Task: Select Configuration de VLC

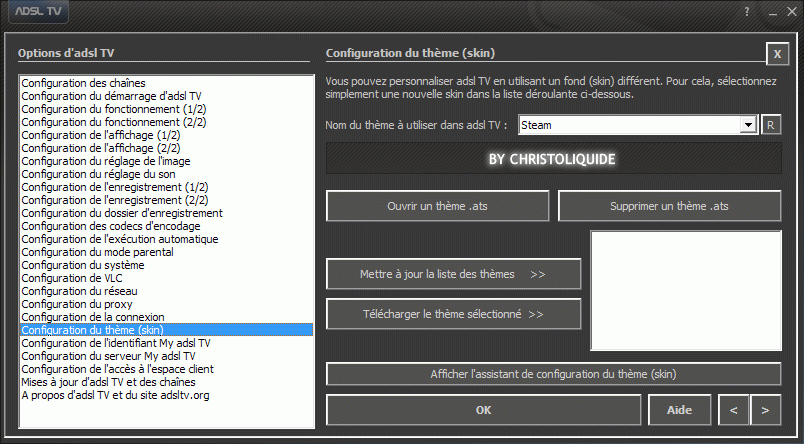Action: point(166,278)
